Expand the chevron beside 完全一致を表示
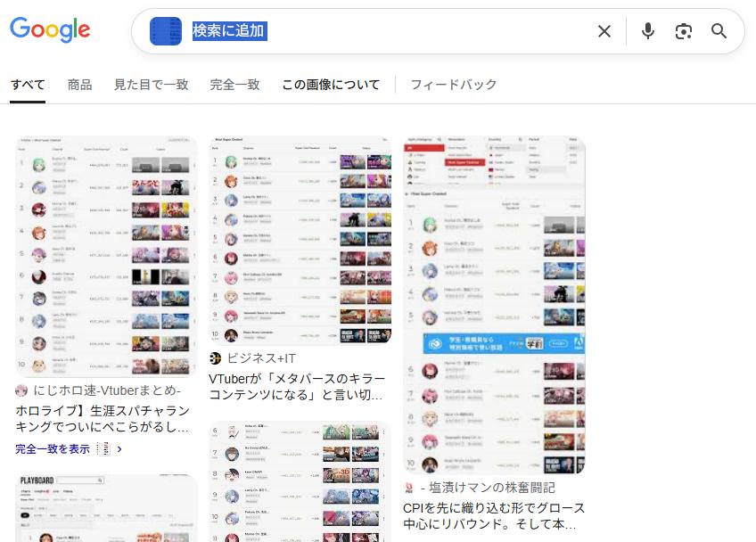Screen dimensions: 756x542 (119, 449)
